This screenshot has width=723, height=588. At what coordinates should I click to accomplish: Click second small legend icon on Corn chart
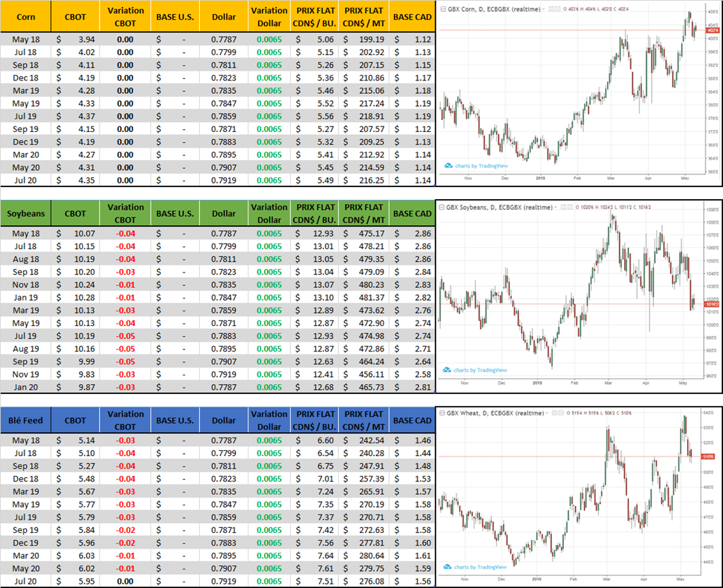(558, 9)
